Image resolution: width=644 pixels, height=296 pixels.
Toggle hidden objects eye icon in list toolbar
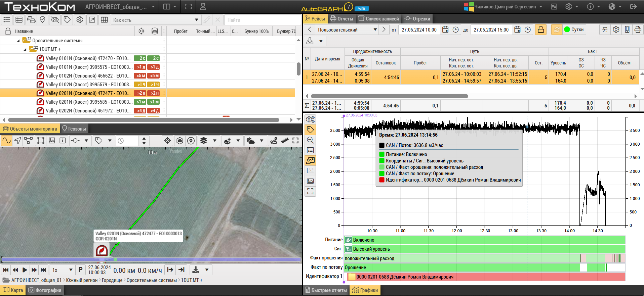click(55, 20)
